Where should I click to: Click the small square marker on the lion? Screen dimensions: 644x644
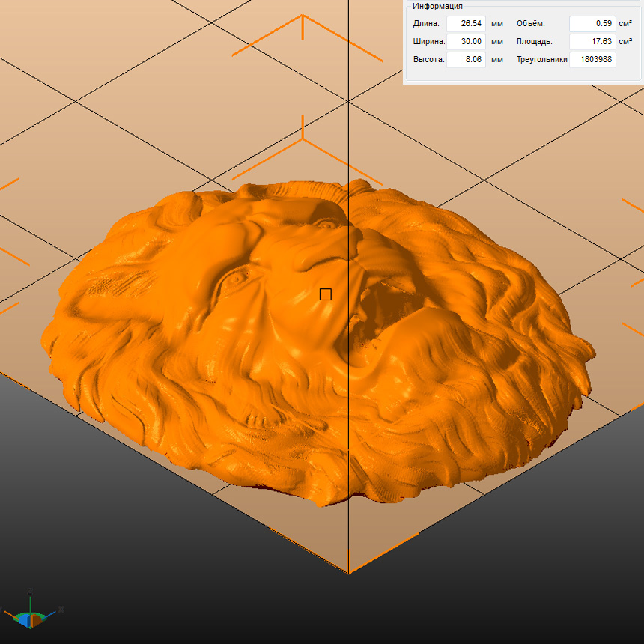click(x=325, y=294)
